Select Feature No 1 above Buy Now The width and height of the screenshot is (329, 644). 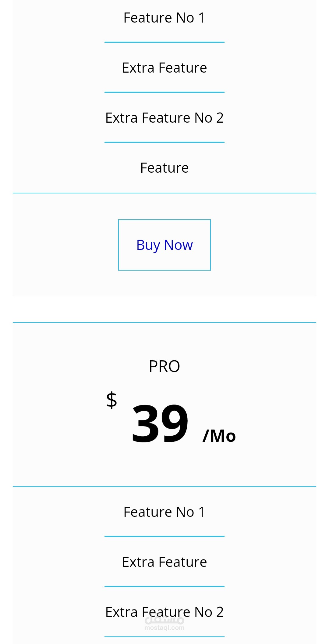click(164, 18)
